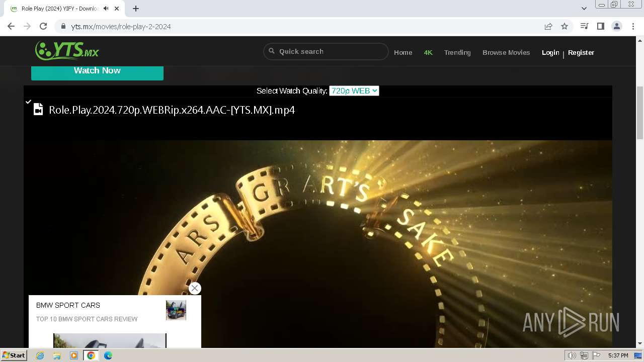The height and width of the screenshot is (362, 644).
Task: Click the site lock security icon
Action: tap(63, 26)
